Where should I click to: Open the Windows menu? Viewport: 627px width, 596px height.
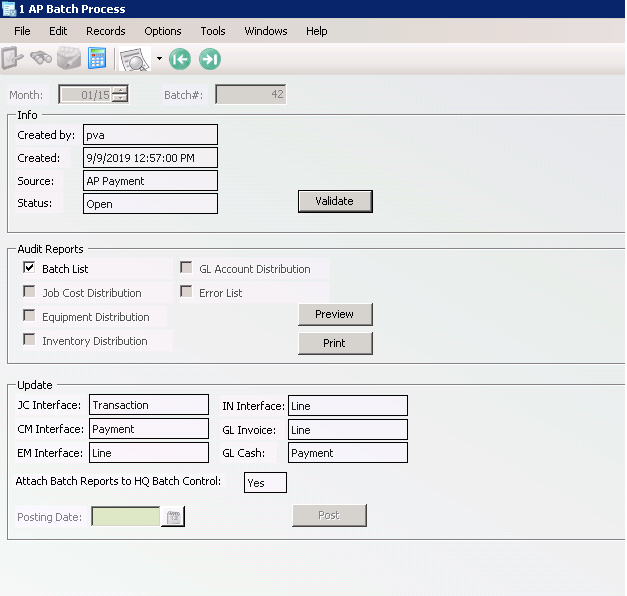tap(266, 31)
